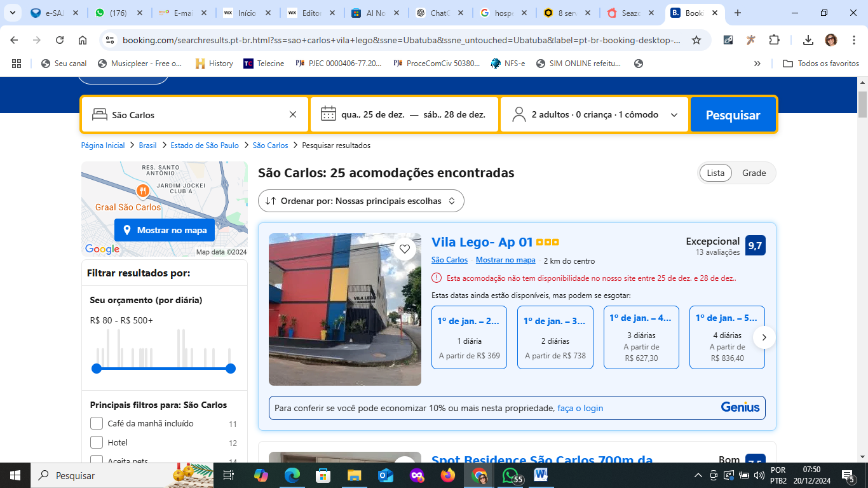Enable Café da manhã incluído filter
The width and height of the screenshot is (868, 488).
coord(97,423)
